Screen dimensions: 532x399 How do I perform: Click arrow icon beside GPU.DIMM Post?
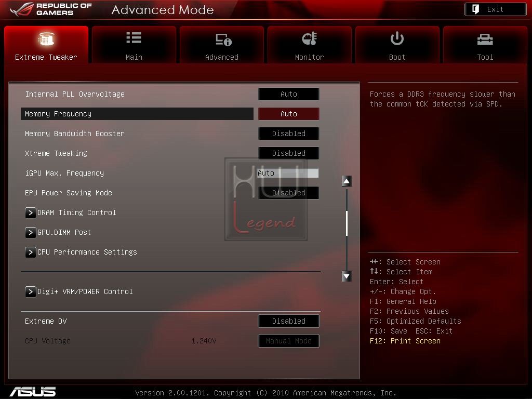(x=31, y=232)
